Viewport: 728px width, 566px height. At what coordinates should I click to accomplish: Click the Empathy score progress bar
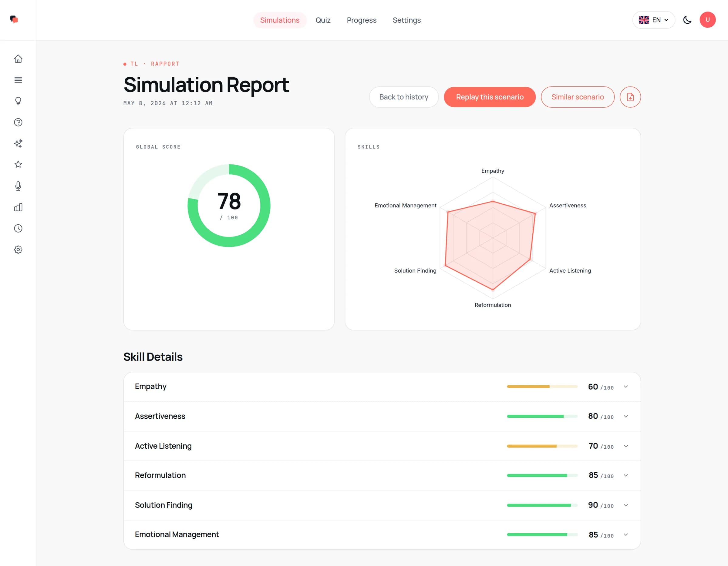click(542, 387)
